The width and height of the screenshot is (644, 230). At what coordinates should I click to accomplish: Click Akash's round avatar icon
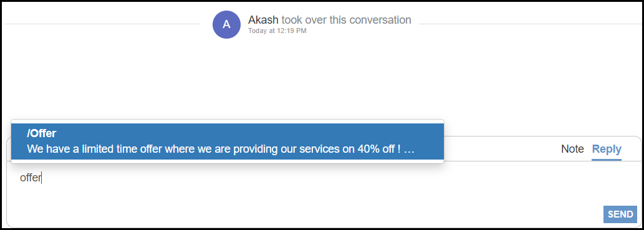[226, 25]
